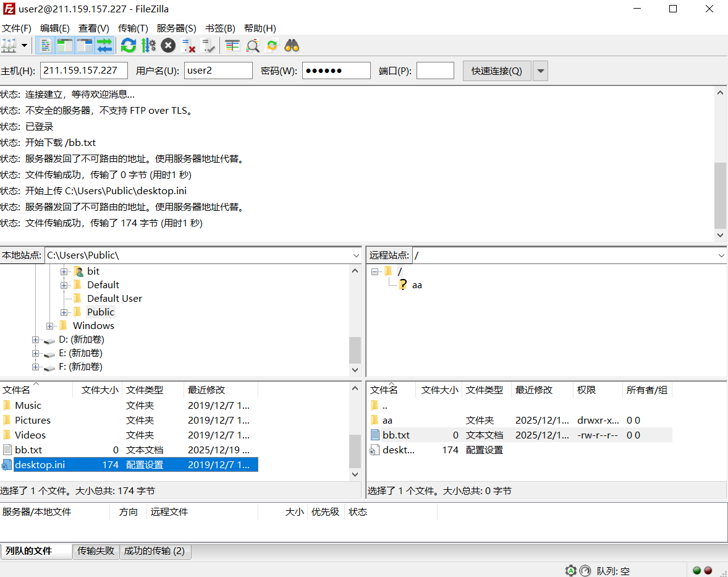Toggle transfer queue display
Image resolution: width=728 pixels, height=577 pixels.
point(104,45)
